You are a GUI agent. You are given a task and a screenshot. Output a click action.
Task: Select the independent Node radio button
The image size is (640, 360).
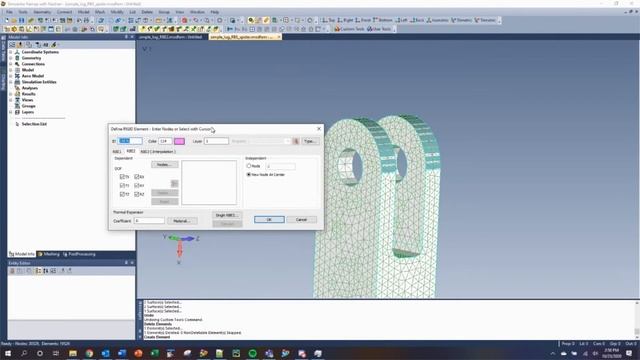click(x=249, y=166)
